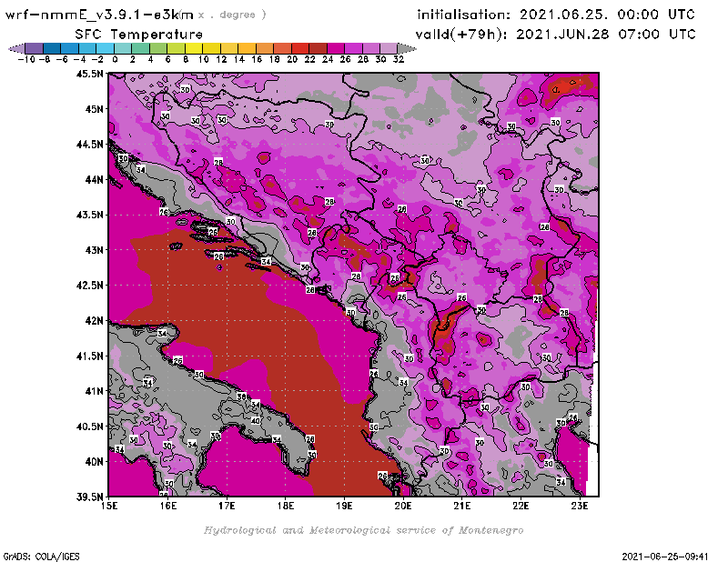Screen dimensions: 728x562
Task: Select the '44.5N' latitude axis label
Action: 89,145
